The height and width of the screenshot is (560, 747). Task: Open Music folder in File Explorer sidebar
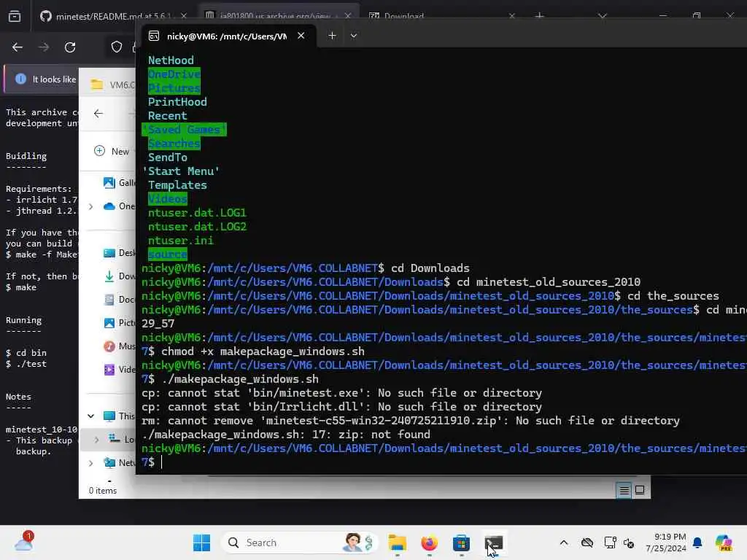(119, 346)
